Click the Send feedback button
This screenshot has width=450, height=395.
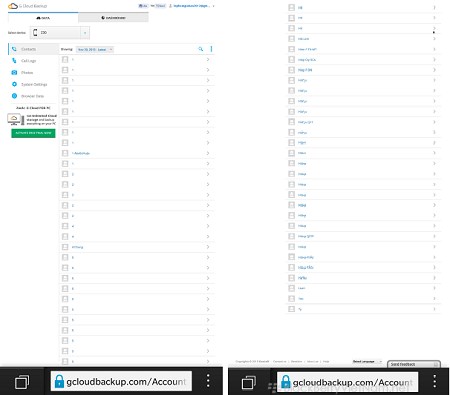(414, 364)
